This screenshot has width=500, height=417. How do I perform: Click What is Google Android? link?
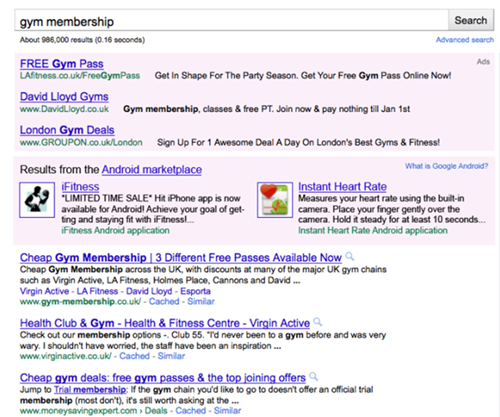tap(446, 166)
